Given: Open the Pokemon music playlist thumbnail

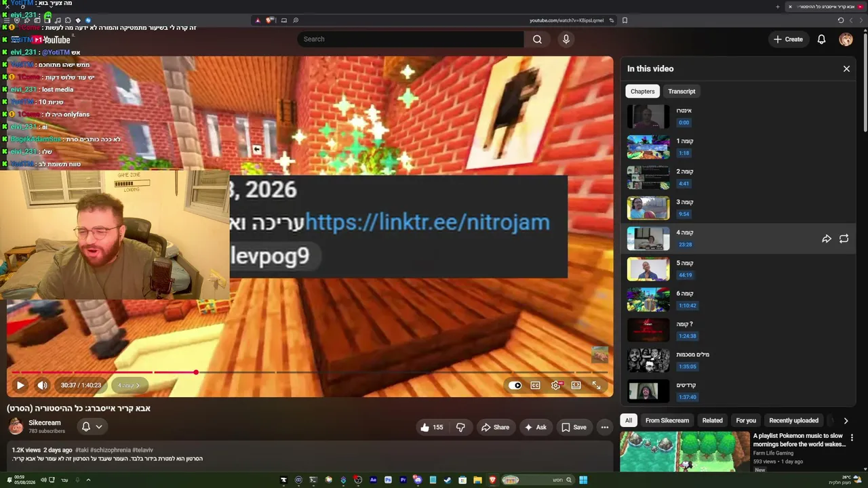Looking at the screenshot, I should 685,451.
